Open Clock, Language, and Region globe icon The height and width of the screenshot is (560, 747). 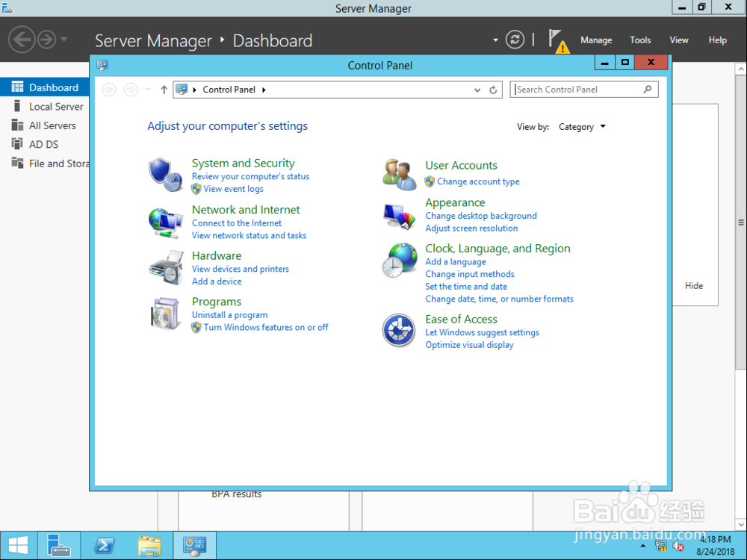[399, 260]
